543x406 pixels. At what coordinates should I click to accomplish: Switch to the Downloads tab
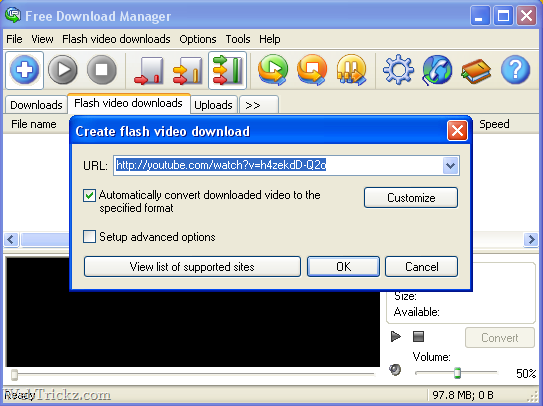[36, 105]
